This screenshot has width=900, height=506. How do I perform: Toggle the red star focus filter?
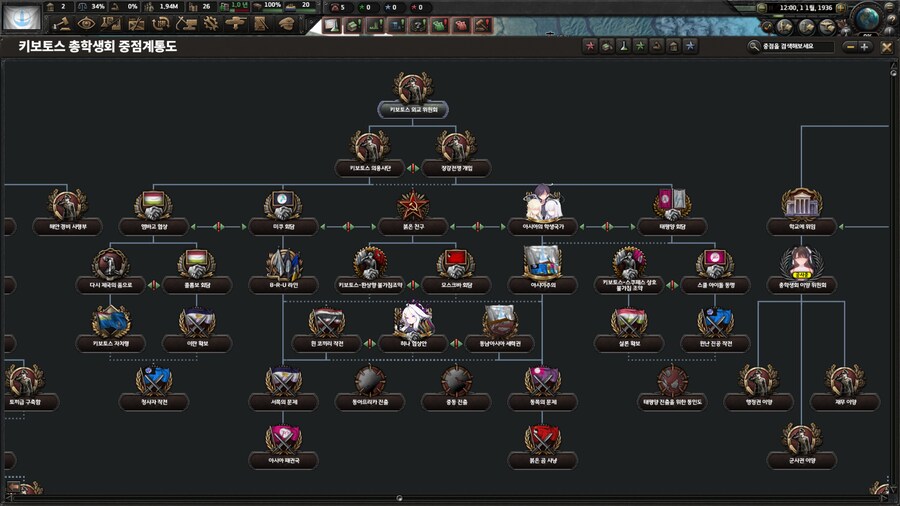pyautogui.click(x=590, y=46)
